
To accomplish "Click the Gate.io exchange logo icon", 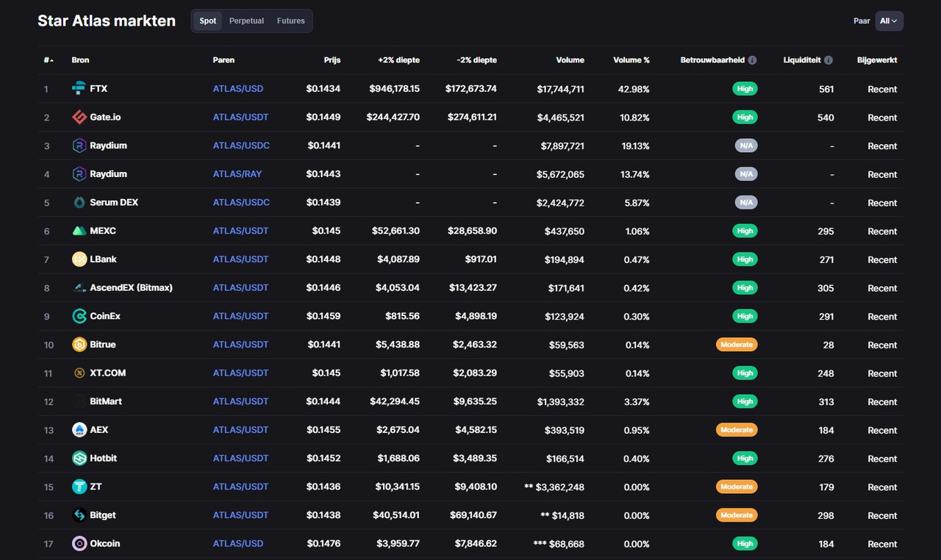I will 79,118.
